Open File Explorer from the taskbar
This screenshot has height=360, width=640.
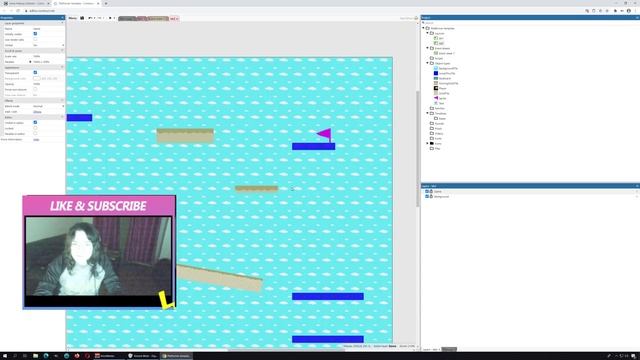pyautogui.click(x=36, y=356)
